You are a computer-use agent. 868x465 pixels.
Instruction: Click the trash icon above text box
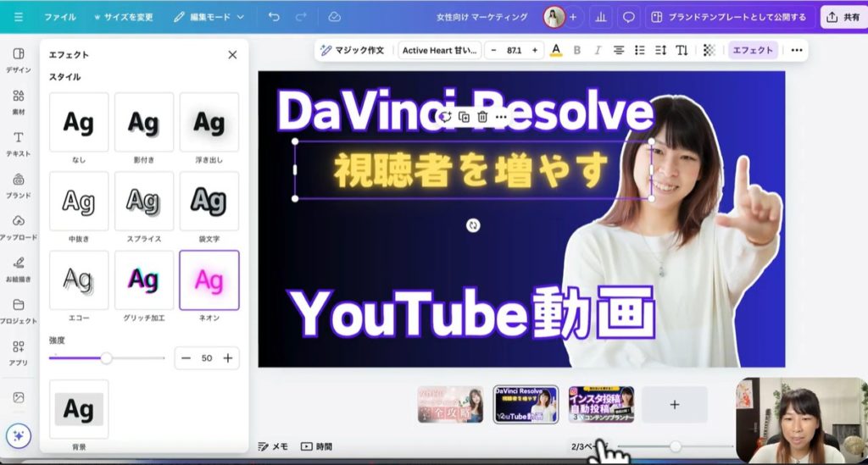[x=482, y=117]
